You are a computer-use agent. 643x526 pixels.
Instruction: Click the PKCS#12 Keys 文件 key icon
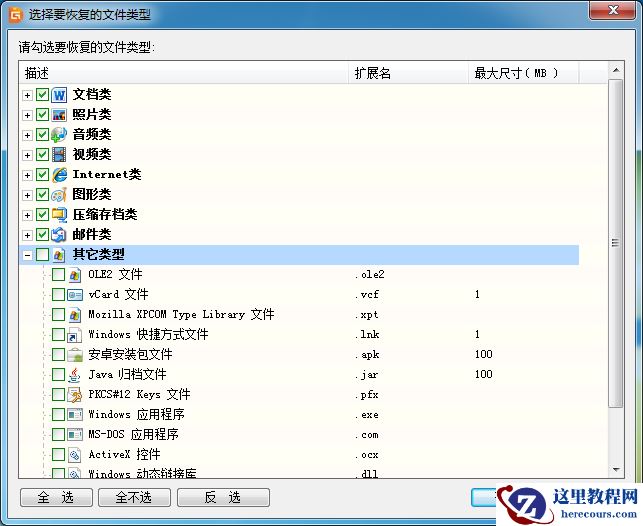75,395
